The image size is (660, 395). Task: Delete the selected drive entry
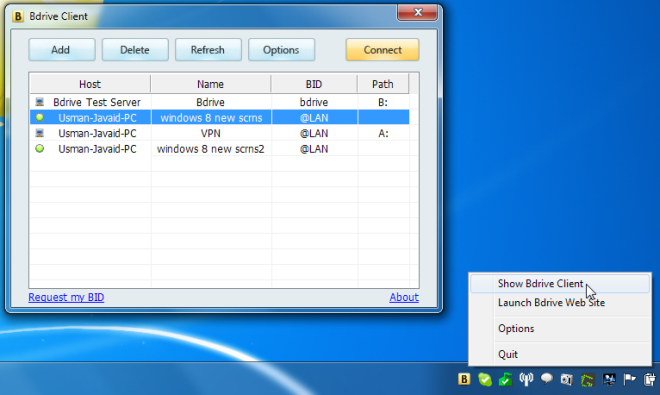(135, 50)
